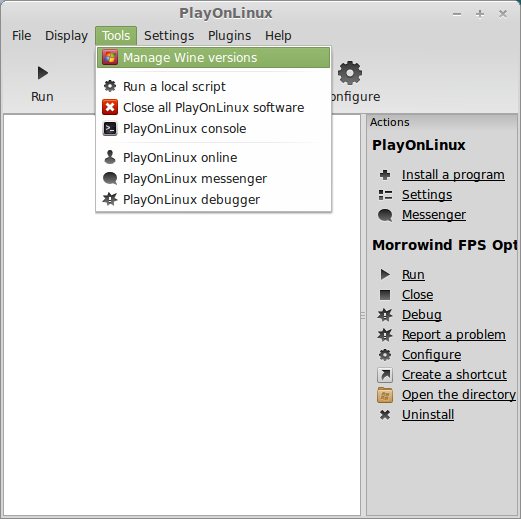Click the folder icon beside Open the directory

pyautogui.click(x=385, y=395)
